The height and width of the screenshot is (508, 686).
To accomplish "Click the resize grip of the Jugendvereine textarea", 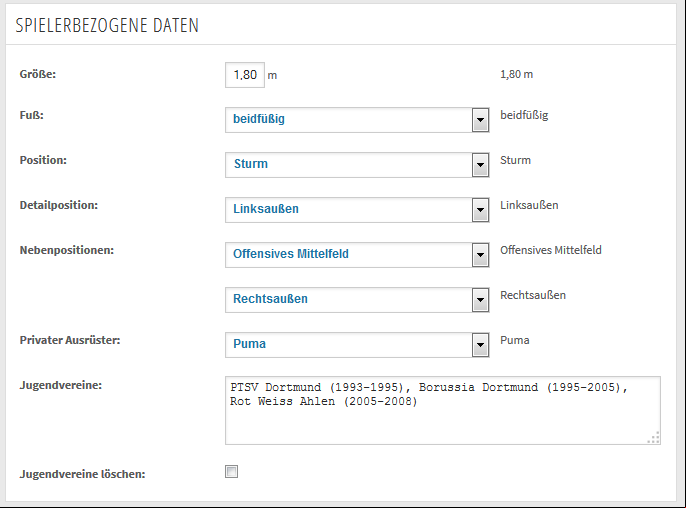I will pyautogui.click(x=654, y=438).
